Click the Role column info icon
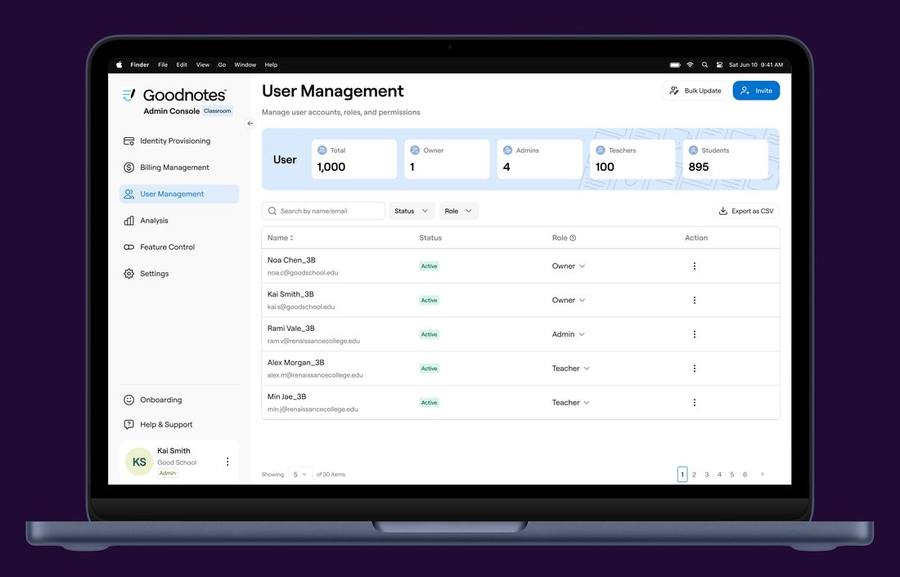The width and height of the screenshot is (900, 577). [572, 238]
